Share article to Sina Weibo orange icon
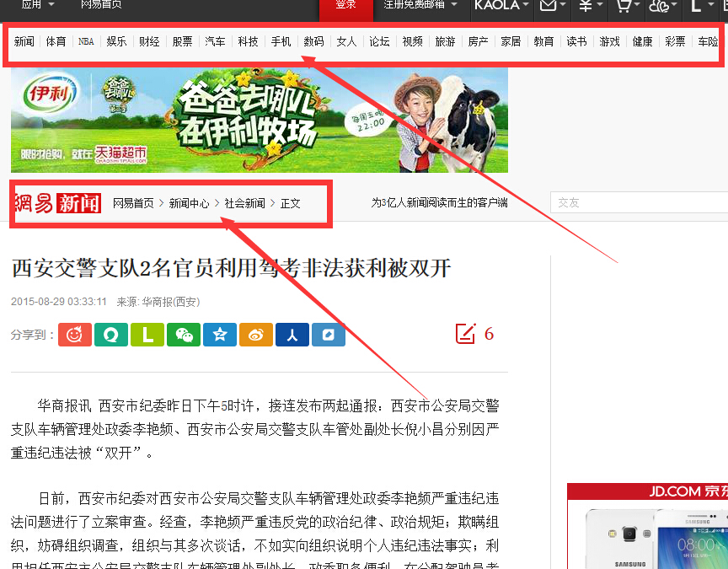 255,335
